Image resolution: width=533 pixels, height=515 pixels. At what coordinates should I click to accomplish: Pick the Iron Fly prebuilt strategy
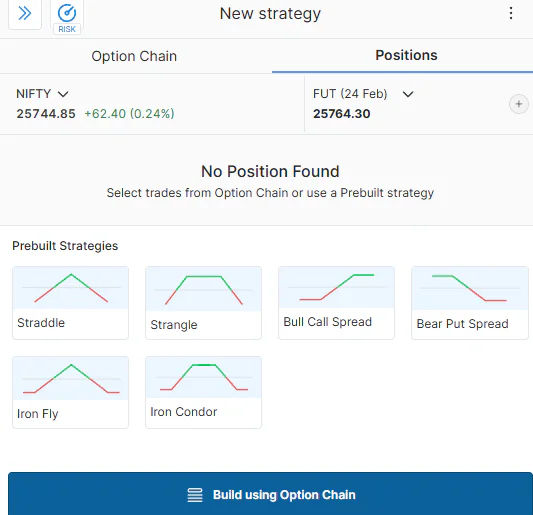coord(71,392)
